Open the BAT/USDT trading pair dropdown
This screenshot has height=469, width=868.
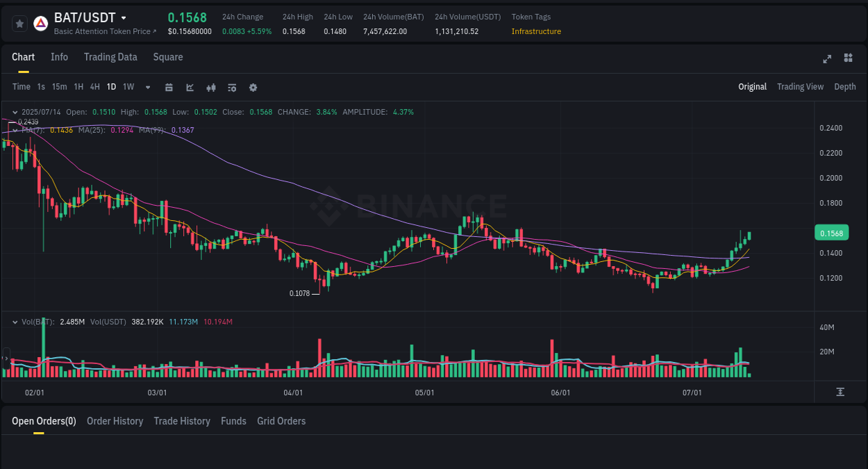point(123,17)
